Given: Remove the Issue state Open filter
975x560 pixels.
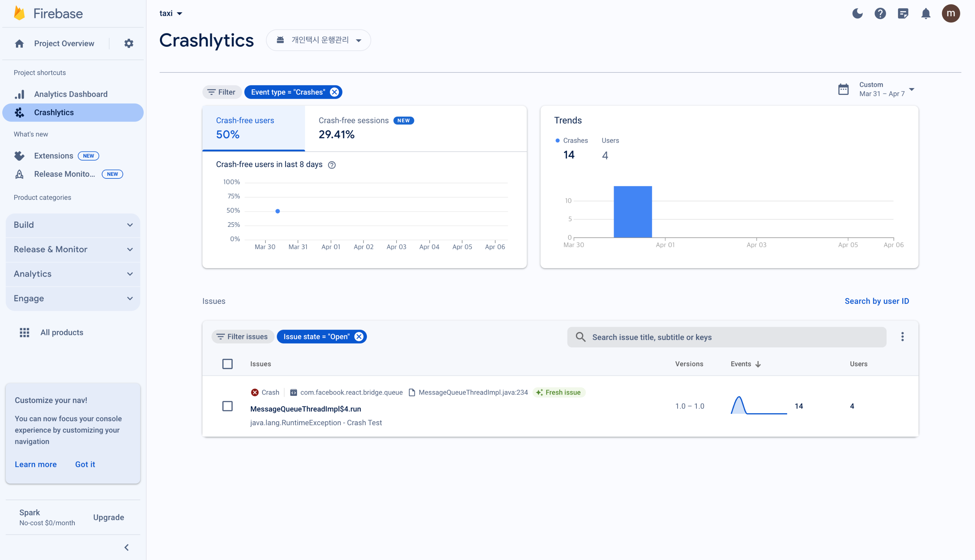Looking at the screenshot, I should pyautogui.click(x=359, y=336).
